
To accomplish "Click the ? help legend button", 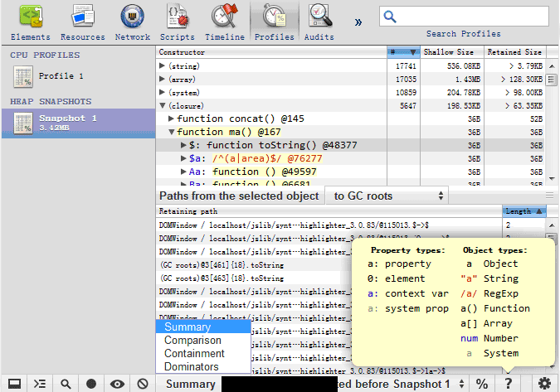I will pos(508,384).
